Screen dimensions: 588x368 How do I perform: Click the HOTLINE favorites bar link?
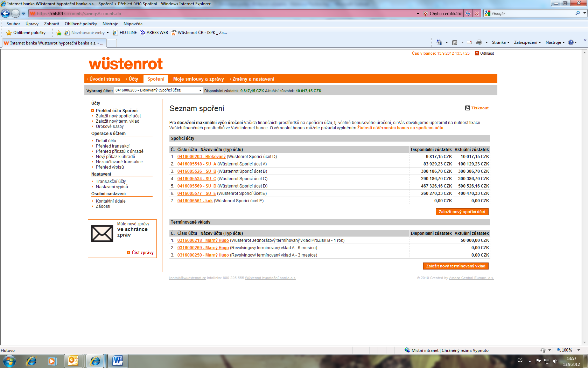pyautogui.click(x=125, y=33)
